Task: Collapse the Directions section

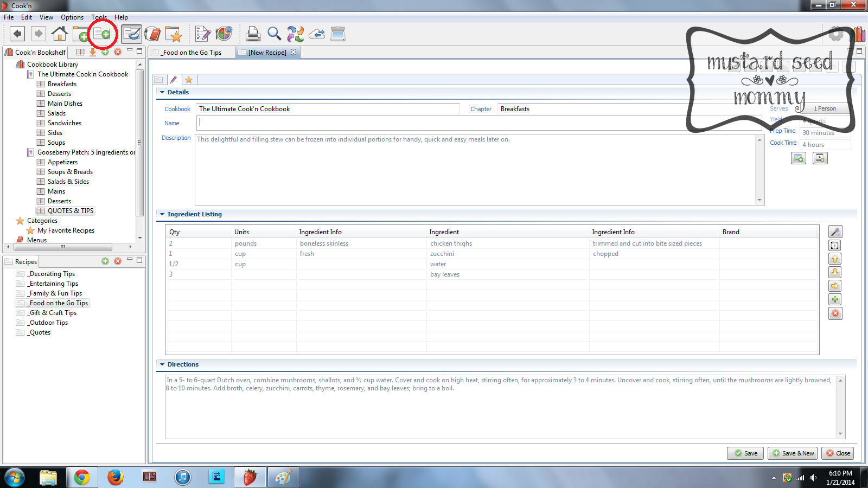Action: tap(162, 364)
